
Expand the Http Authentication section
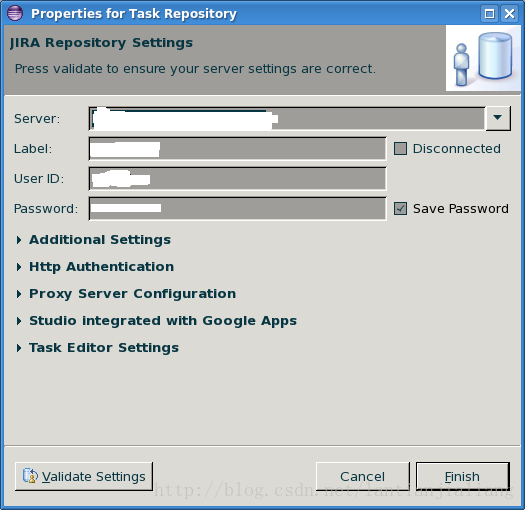[19, 267]
